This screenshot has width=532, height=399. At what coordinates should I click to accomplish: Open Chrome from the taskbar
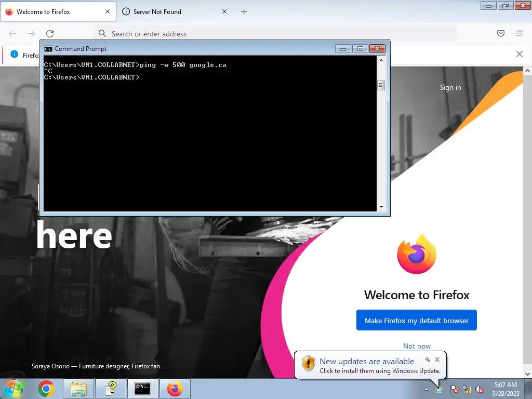(x=46, y=389)
